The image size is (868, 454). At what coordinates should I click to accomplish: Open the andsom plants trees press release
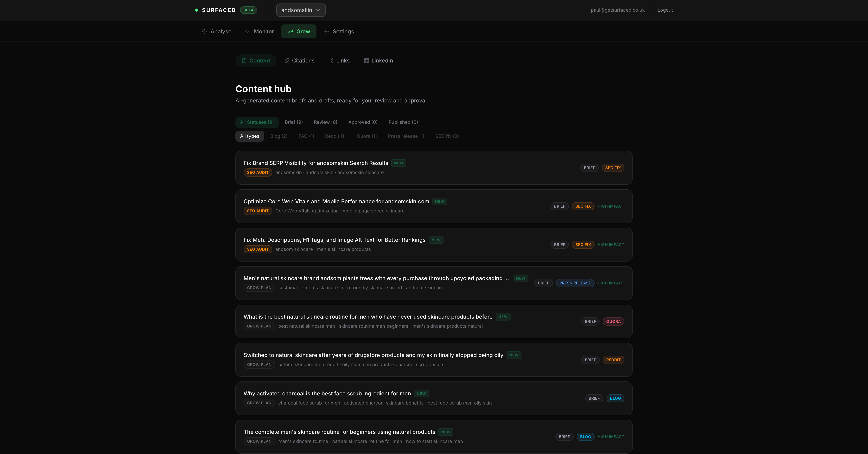click(434, 283)
